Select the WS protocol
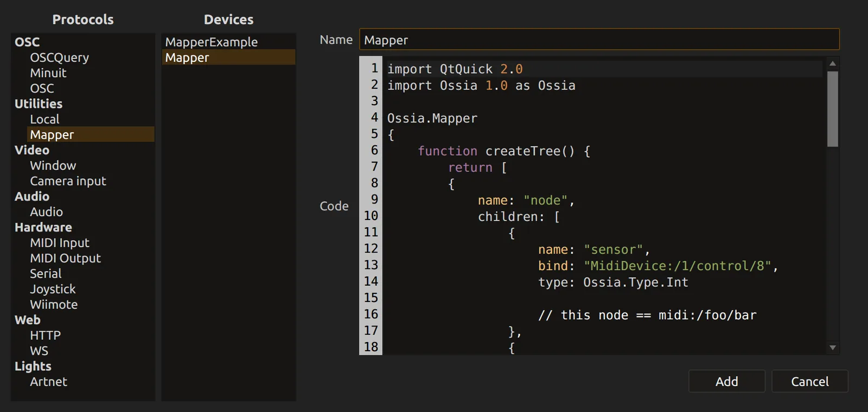 point(39,351)
